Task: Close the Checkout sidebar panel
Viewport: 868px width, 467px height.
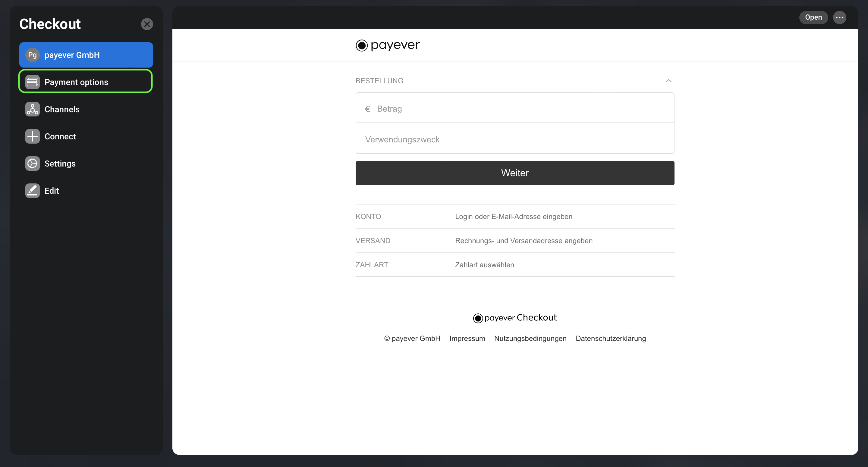Action: pyautogui.click(x=147, y=24)
